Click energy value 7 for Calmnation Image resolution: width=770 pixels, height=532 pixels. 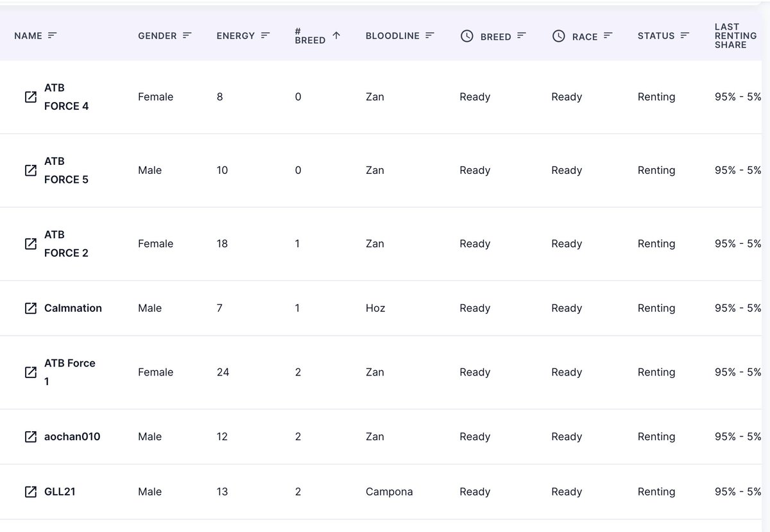219,308
